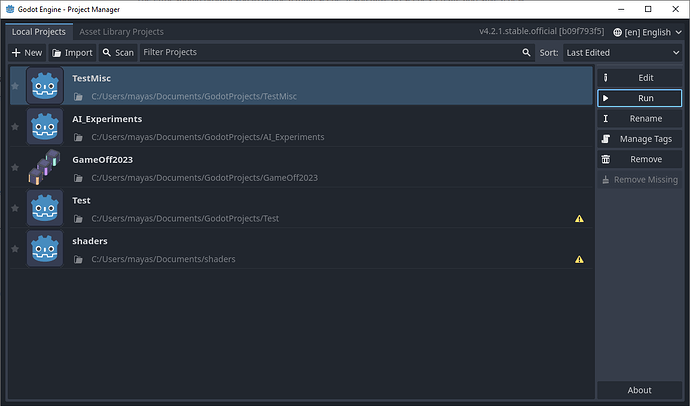Screen dimensions: 690x406
Task: Mark Test project as favorite
Action: point(15,208)
